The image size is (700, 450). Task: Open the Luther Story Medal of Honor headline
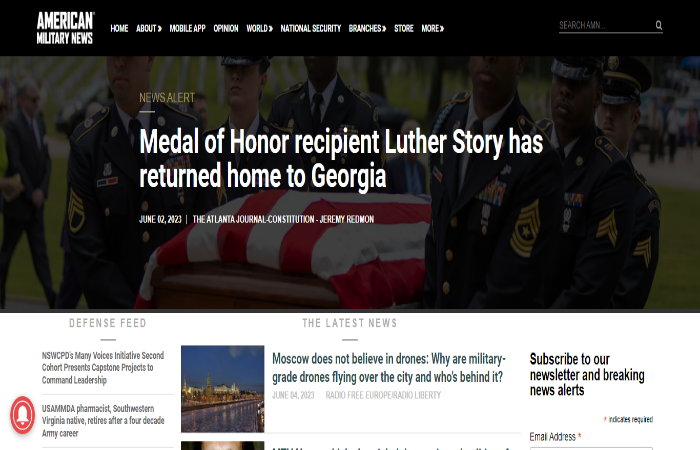point(341,159)
